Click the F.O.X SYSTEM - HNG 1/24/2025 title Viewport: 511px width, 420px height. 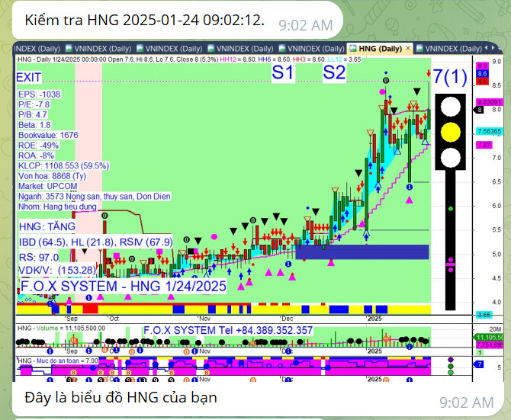(124, 286)
